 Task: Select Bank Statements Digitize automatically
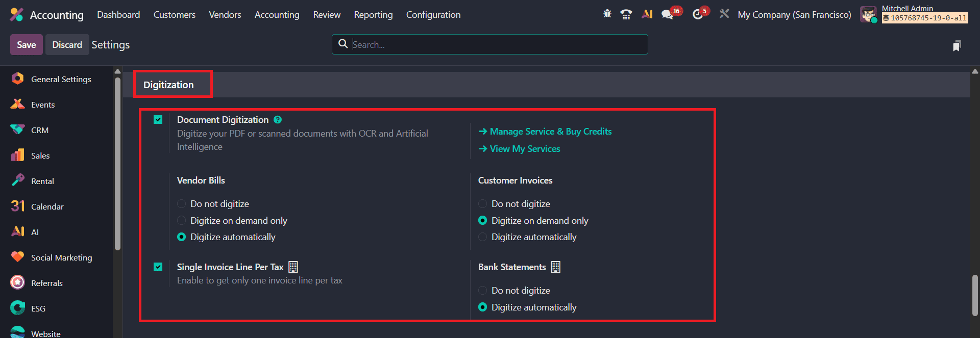pyautogui.click(x=482, y=307)
